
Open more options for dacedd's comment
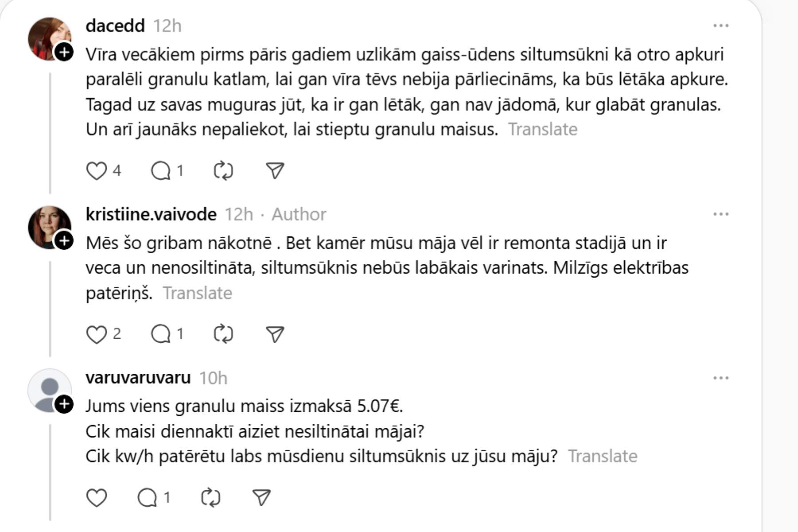tap(721, 26)
